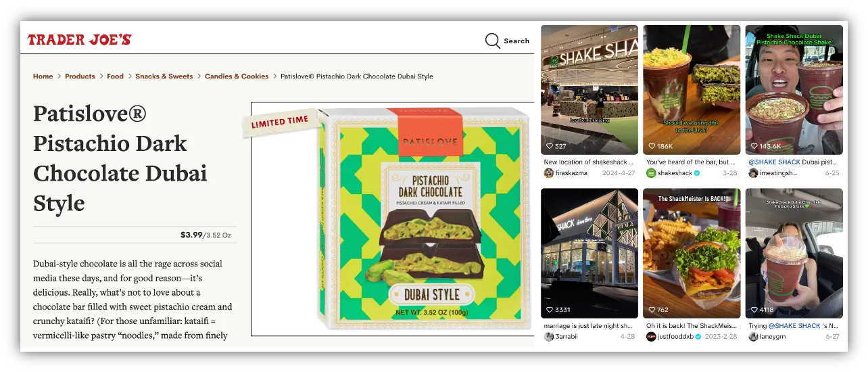The image size is (868, 372).
Task: Click the Patislove chocolate box product image
Action: 423,218
